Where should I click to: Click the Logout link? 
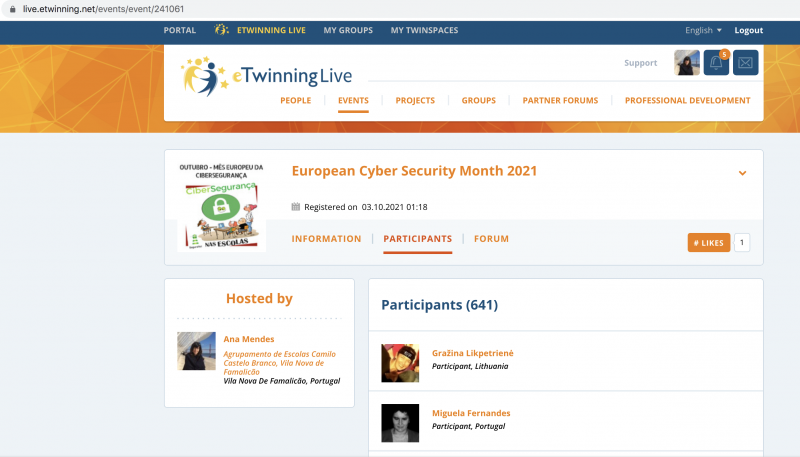pos(748,30)
